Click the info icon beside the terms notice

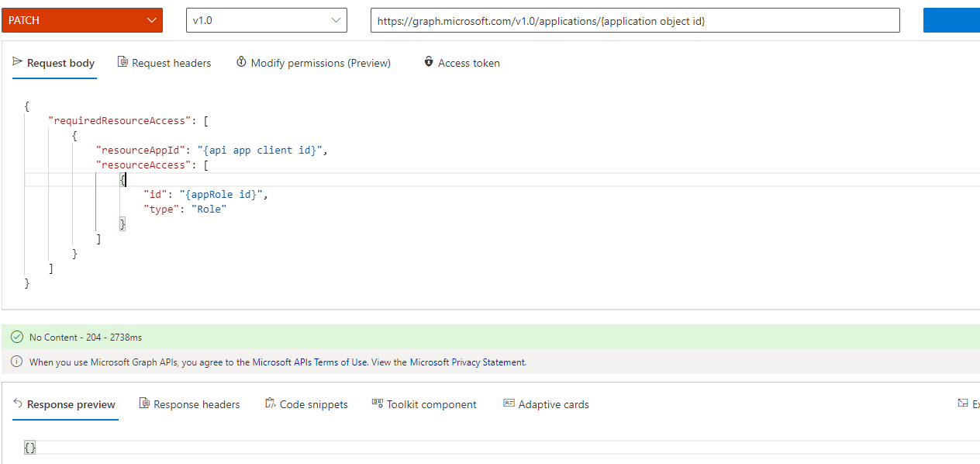(16, 362)
